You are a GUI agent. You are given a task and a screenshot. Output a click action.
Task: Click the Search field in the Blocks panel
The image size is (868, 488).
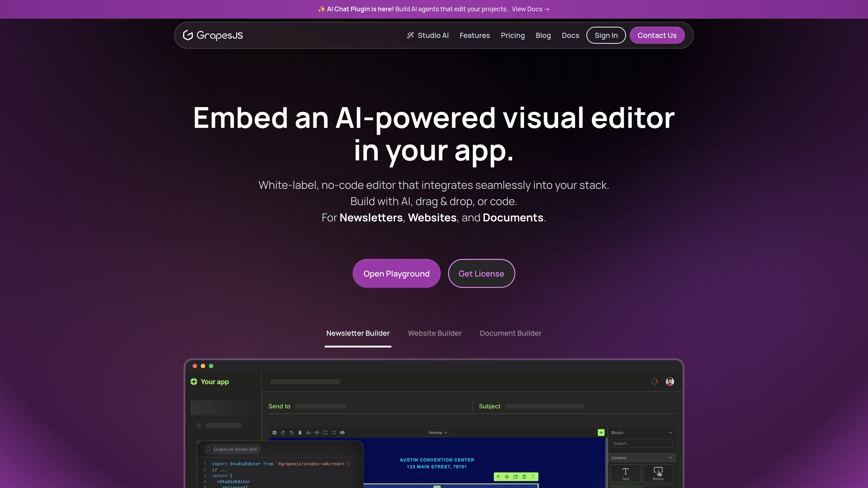pyautogui.click(x=642, y=443)
